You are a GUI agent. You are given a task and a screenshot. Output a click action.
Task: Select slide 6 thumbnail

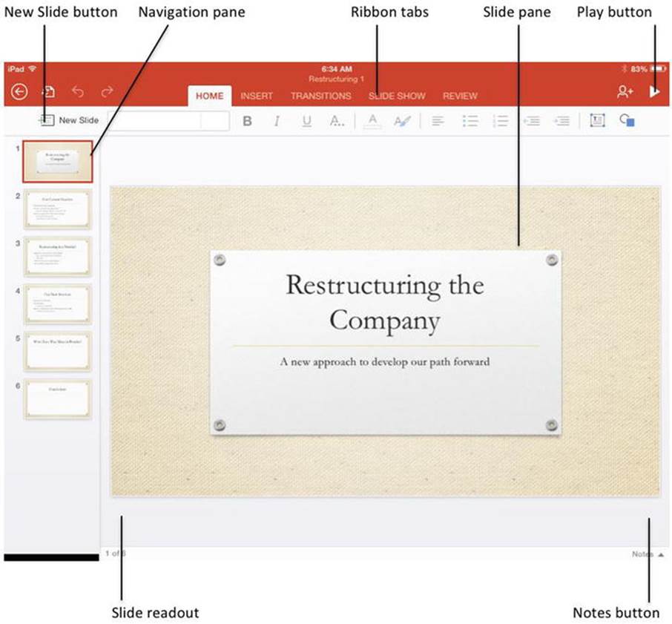[57, 399]
